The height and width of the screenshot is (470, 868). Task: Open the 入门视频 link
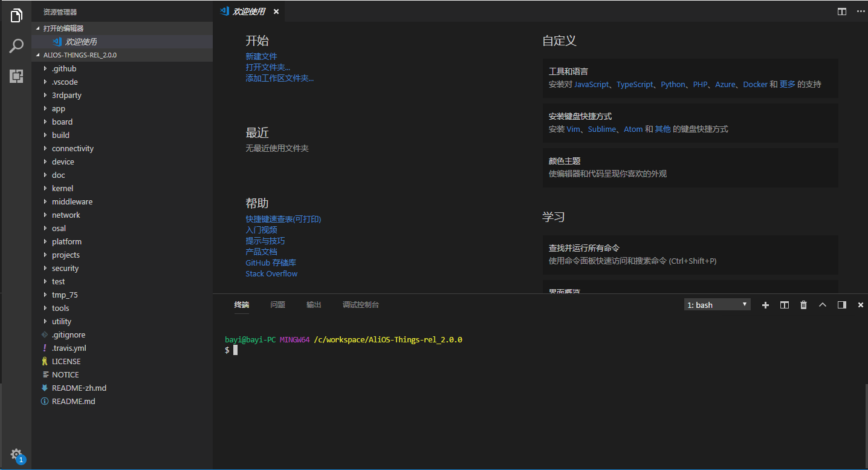(x=261, y=230)
